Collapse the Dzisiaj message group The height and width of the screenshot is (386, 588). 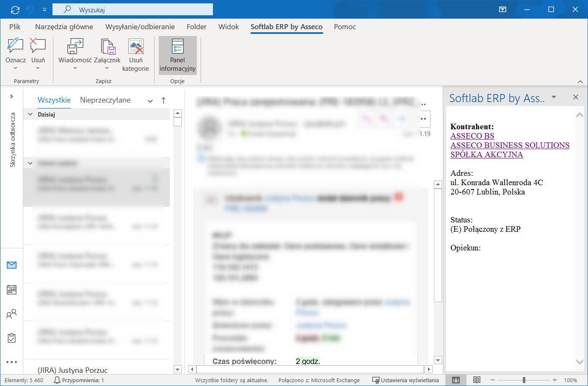coord(30,114)
